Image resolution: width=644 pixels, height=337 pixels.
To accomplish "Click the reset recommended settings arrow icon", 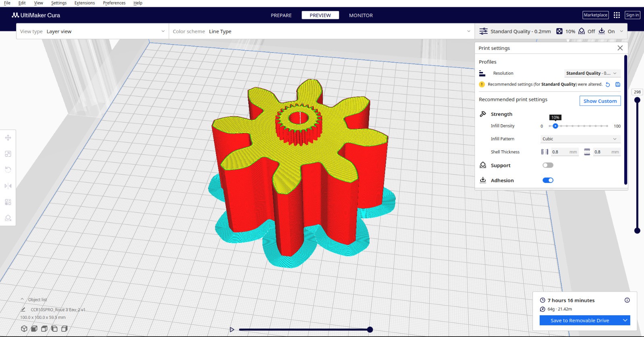I will tap(608, 84).
